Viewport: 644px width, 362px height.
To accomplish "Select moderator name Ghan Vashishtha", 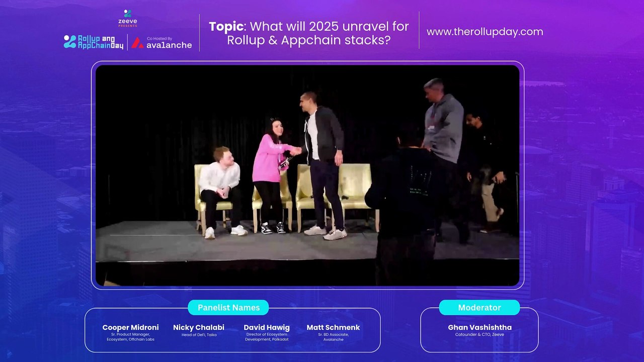I will point(479,327).
